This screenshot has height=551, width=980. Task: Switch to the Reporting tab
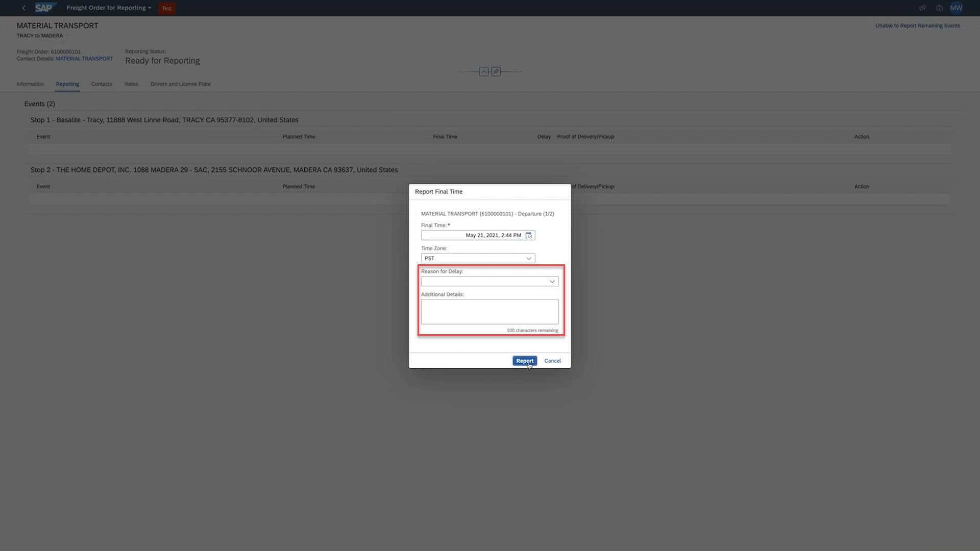pyautogui.click(x=67, y=84)
